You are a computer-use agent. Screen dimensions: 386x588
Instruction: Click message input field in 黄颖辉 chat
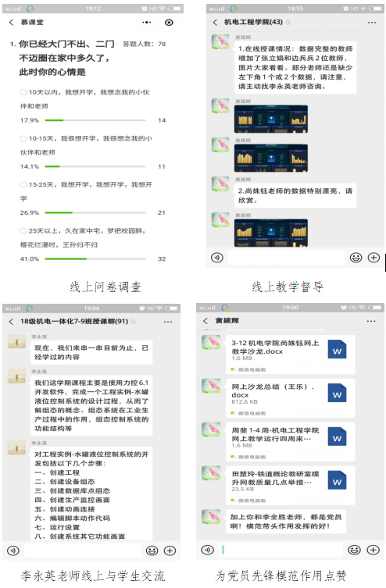pos(281,550)
